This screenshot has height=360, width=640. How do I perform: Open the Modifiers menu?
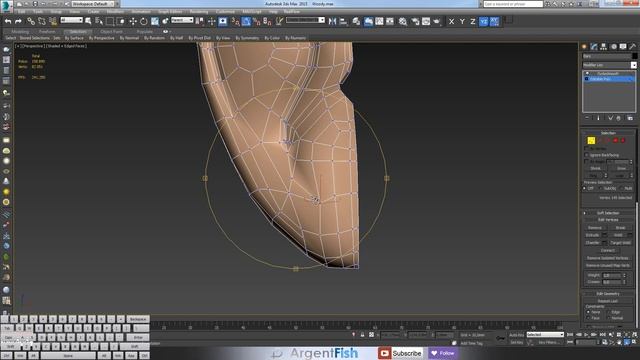[115, 12]
